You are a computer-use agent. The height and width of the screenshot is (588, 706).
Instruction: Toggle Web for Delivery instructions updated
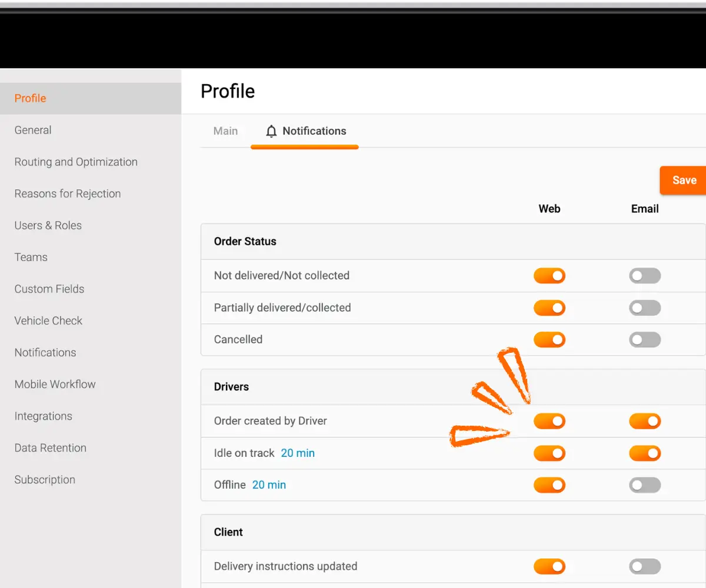pos(550,567)
